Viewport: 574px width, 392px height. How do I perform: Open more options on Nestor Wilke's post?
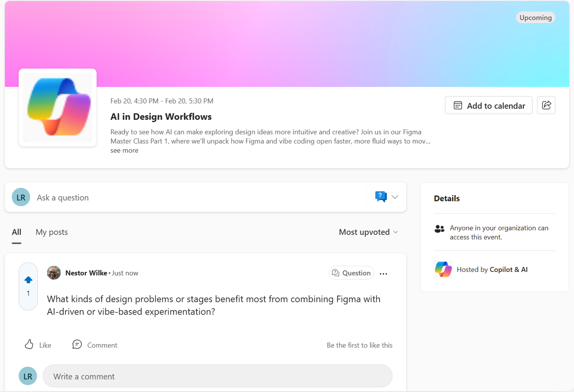coord(383,274)
